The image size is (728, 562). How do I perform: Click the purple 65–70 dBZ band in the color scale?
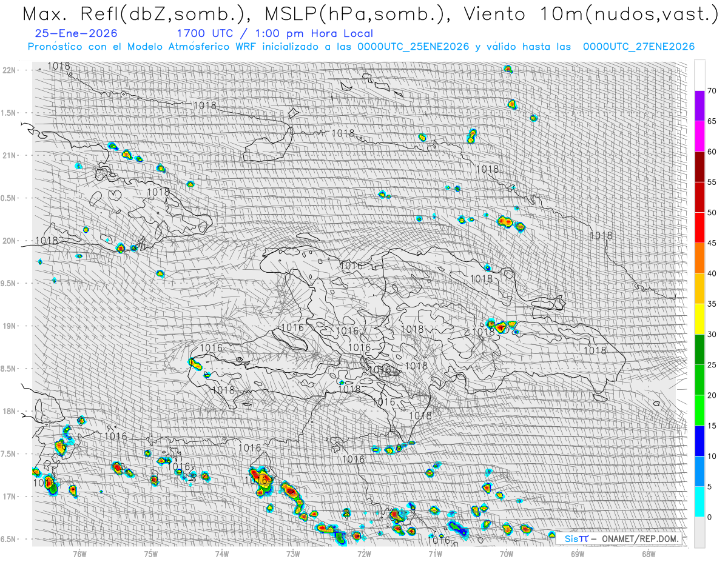click(x=699, y=106)
